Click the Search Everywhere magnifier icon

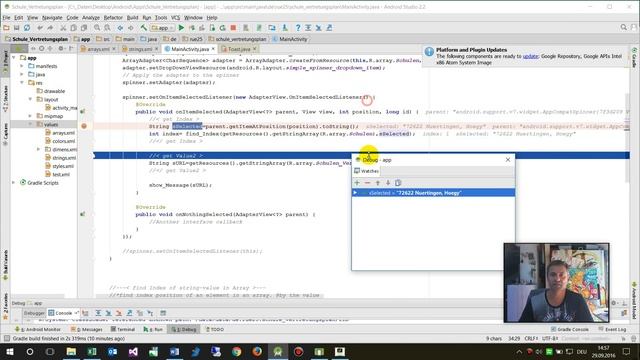(x=624, y=27)
